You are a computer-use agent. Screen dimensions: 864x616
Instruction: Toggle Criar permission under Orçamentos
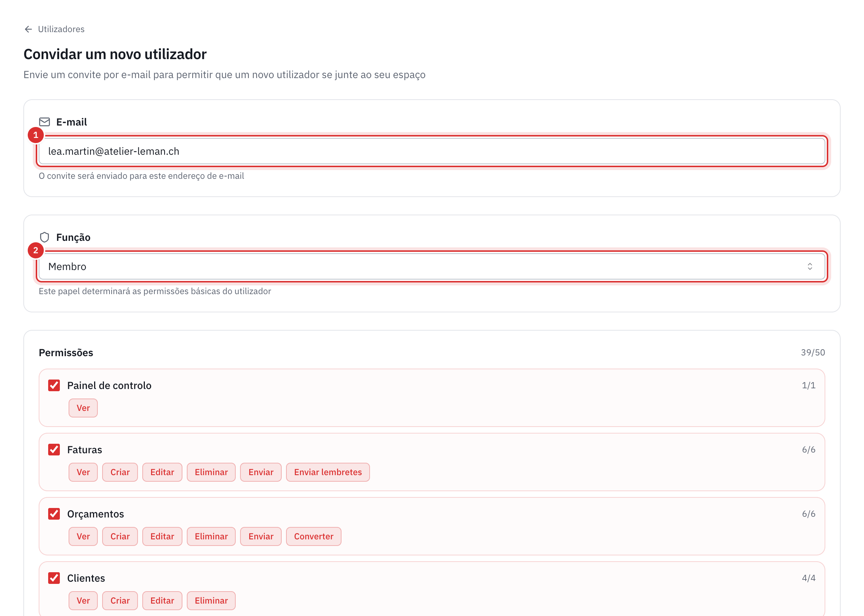pyautogui.click(x=120, y=536)
